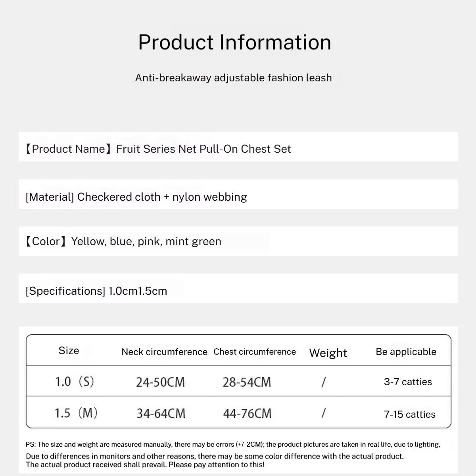The width and height of the screenshot is (476, 476).
Task: Select the 3-7 catties cell
Action: click(x=408, y=382)
